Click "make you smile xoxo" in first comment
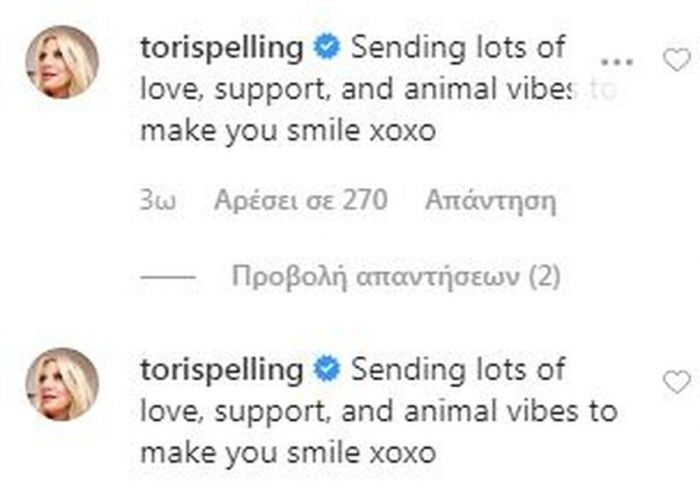 click(288, 131)
